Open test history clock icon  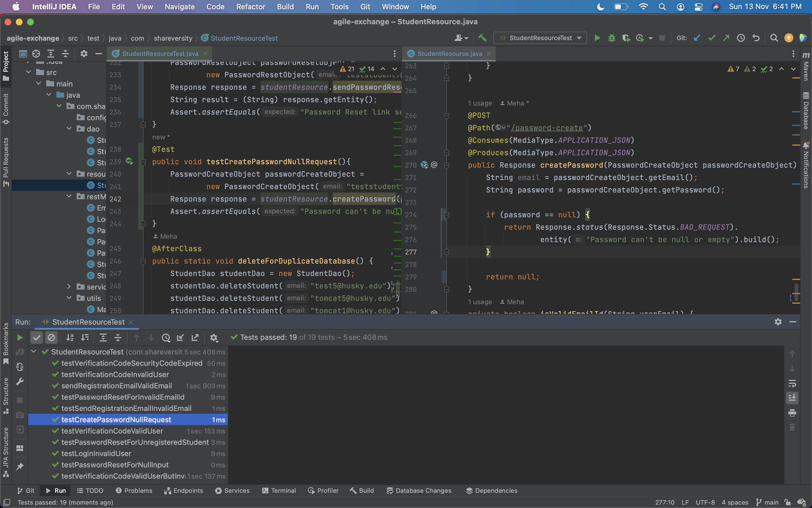tap(166, 337)
